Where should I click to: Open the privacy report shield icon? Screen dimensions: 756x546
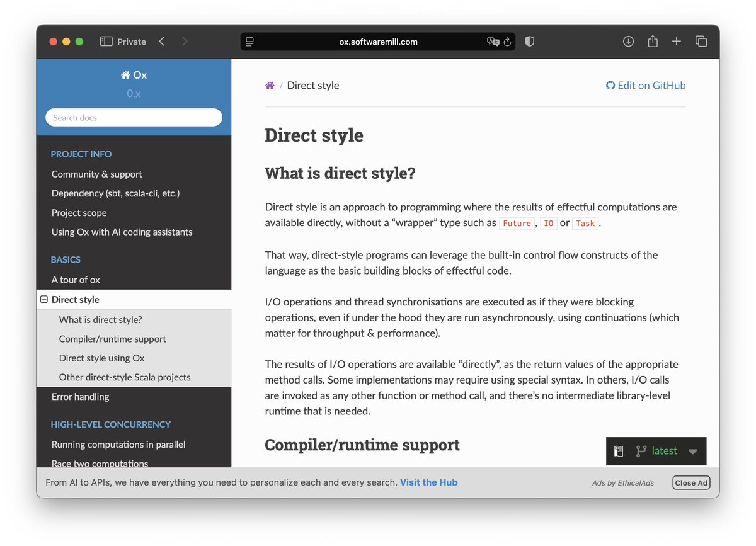point(530,42)
